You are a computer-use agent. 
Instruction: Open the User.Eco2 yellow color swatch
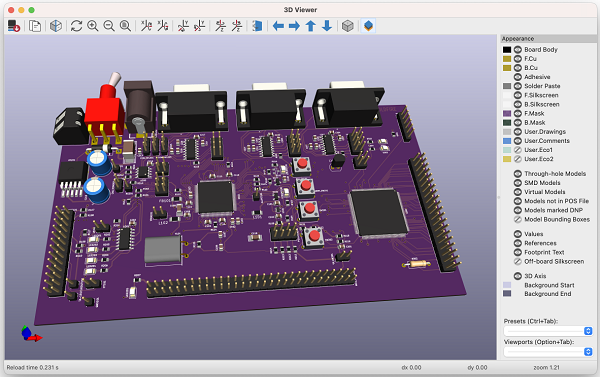coord(507,159)
